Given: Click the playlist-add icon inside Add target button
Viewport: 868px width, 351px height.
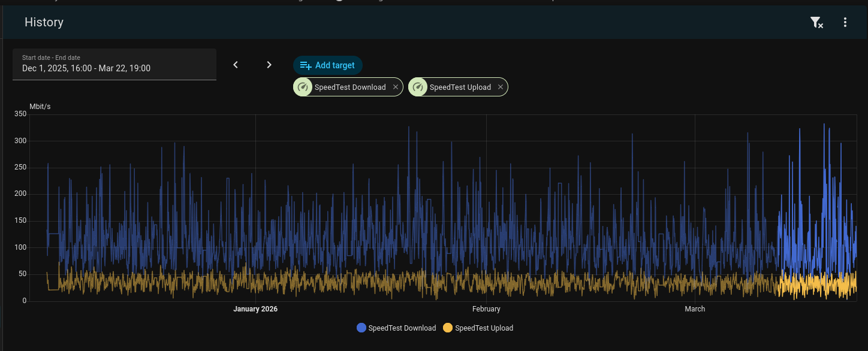Looking at the screenshot, I should [x=306, y=65].
